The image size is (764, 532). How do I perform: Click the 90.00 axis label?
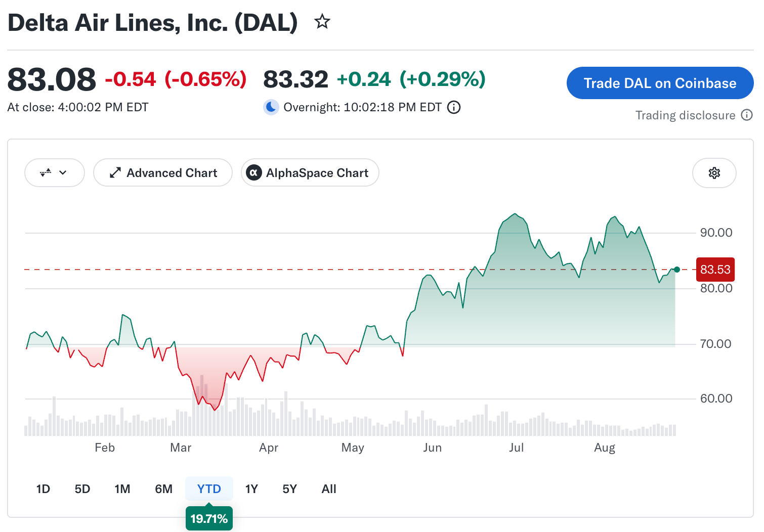point(716,233)
